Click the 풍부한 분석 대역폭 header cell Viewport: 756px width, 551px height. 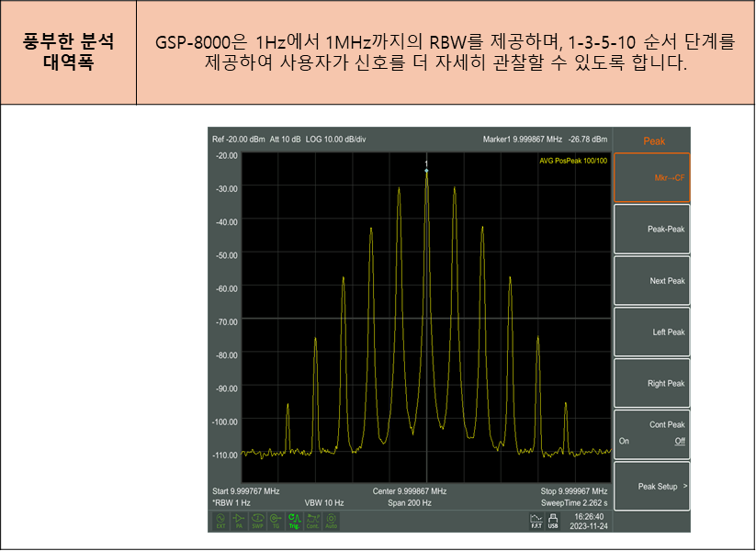click(x=69, y=52)
